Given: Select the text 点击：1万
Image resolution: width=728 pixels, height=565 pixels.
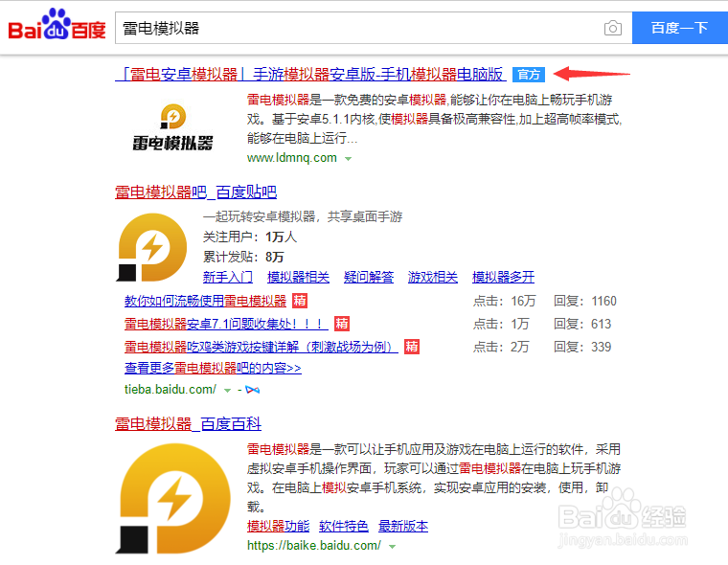Looking at the screenshot, I should pyautogui.click(x=501, y=324).
